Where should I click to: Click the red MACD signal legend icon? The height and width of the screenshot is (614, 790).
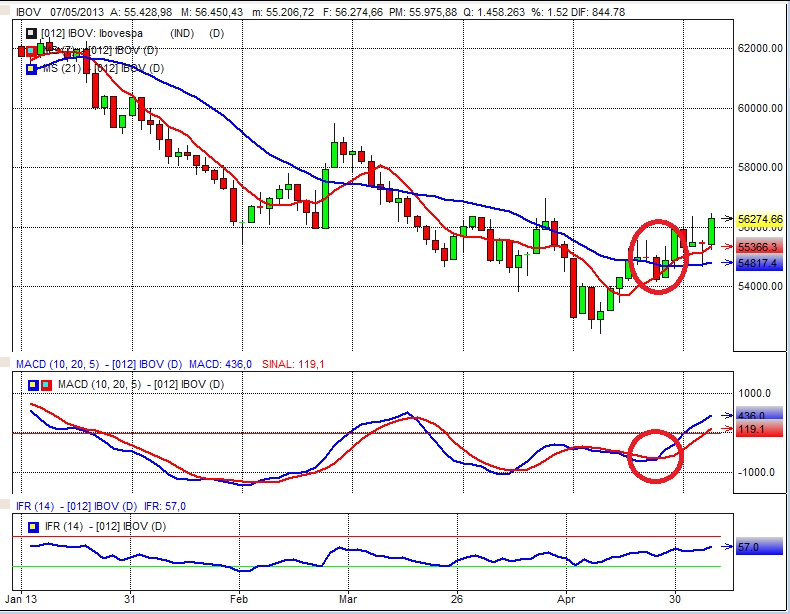click(44, 384)
